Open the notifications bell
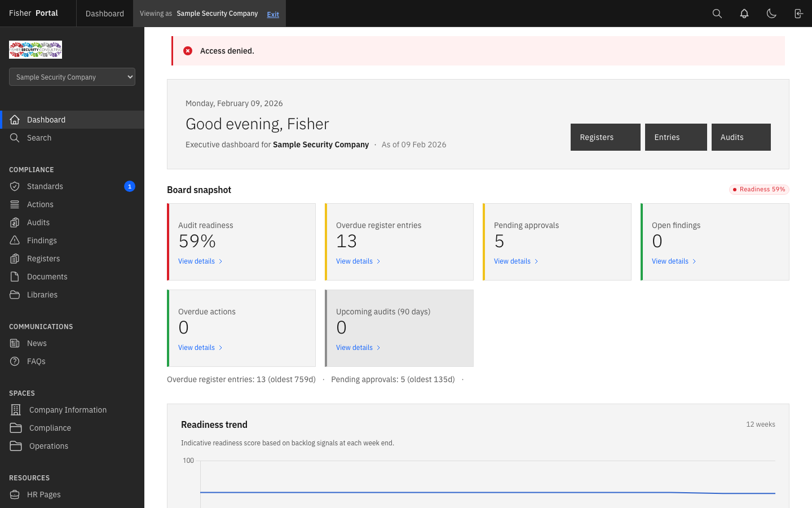 point(744,13)
